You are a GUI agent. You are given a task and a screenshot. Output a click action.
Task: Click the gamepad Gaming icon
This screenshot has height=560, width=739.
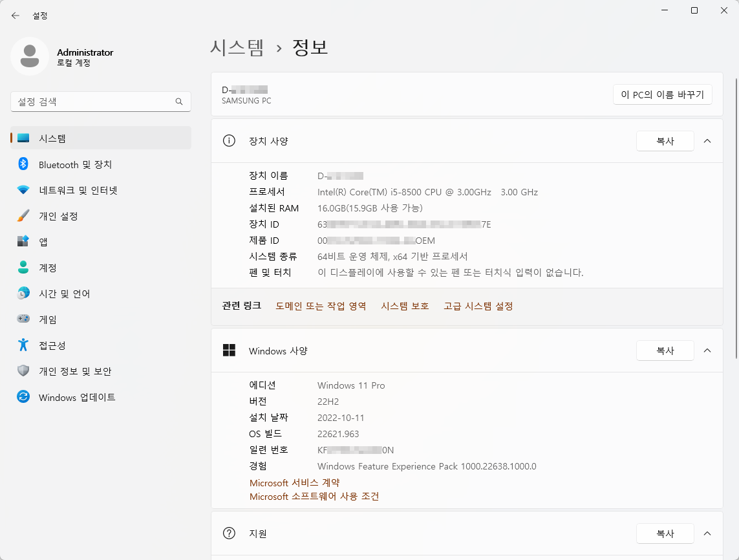(23, 319)
